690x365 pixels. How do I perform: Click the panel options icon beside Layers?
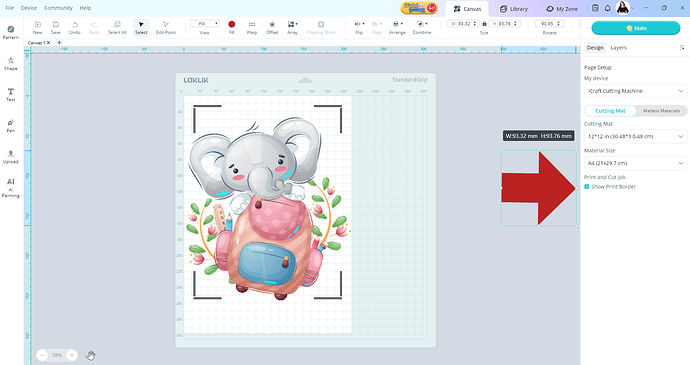[x=682, y=48]
